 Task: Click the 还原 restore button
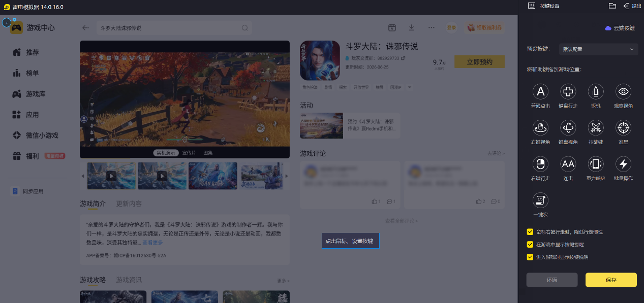552,280
